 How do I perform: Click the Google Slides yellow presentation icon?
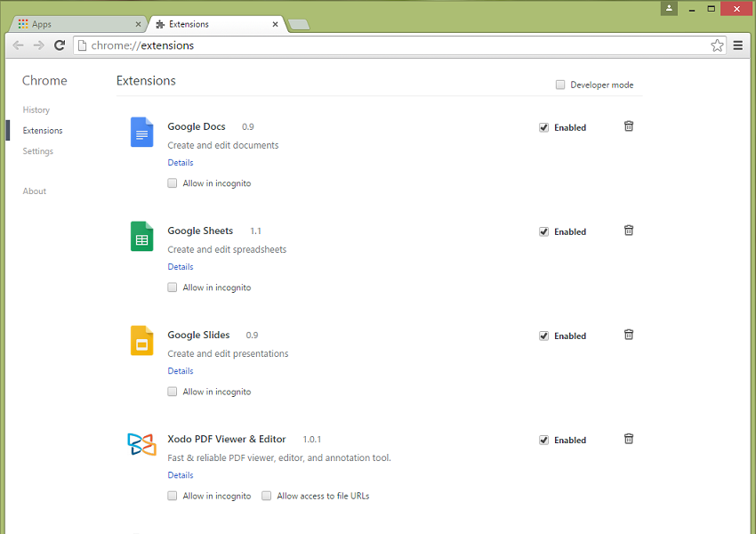click(x=141, y=340)
